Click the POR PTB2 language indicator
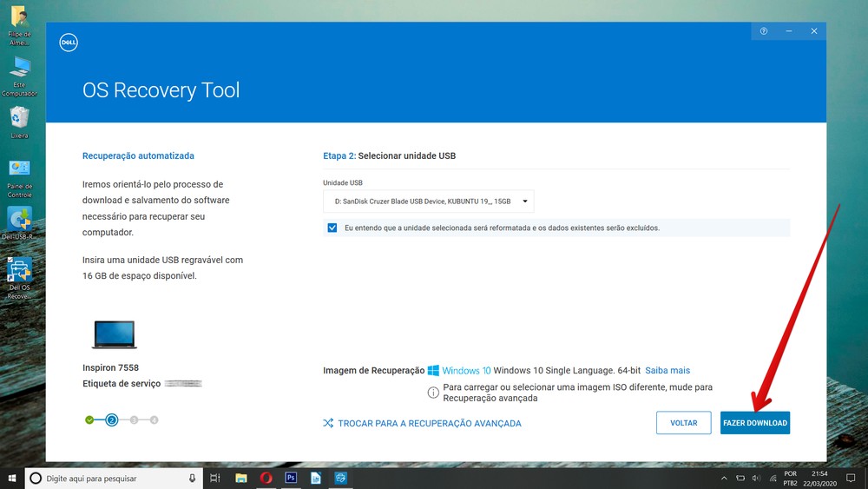868x489 pixels. tap(791, 479)
